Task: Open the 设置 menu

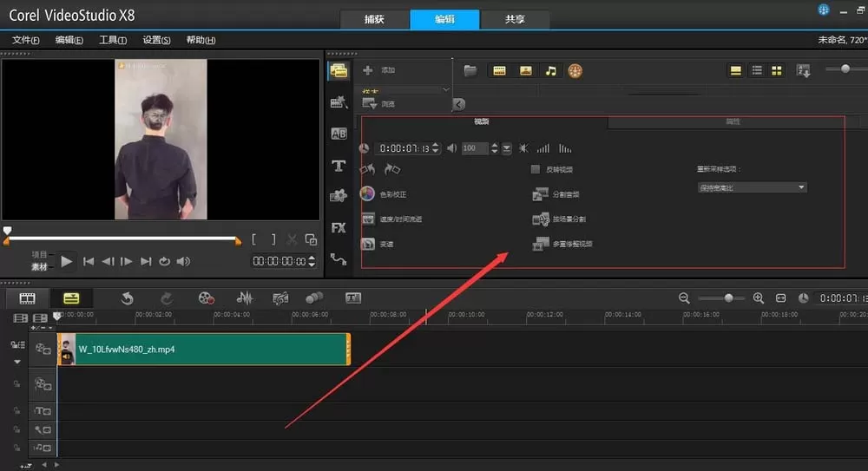Action: point(156,40)
